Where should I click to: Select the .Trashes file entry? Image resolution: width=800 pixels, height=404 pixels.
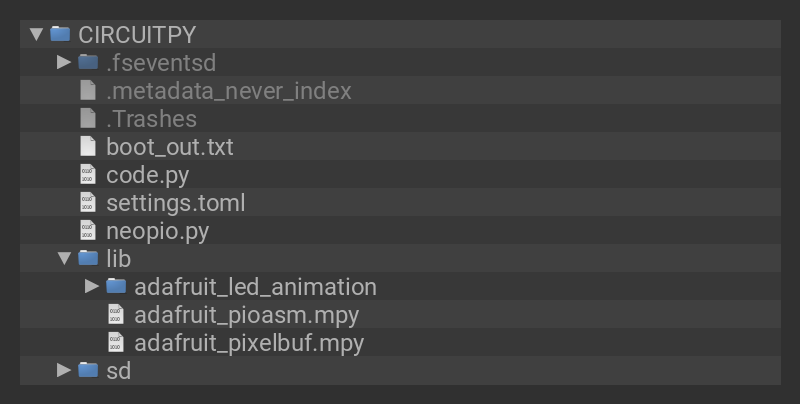151,118
